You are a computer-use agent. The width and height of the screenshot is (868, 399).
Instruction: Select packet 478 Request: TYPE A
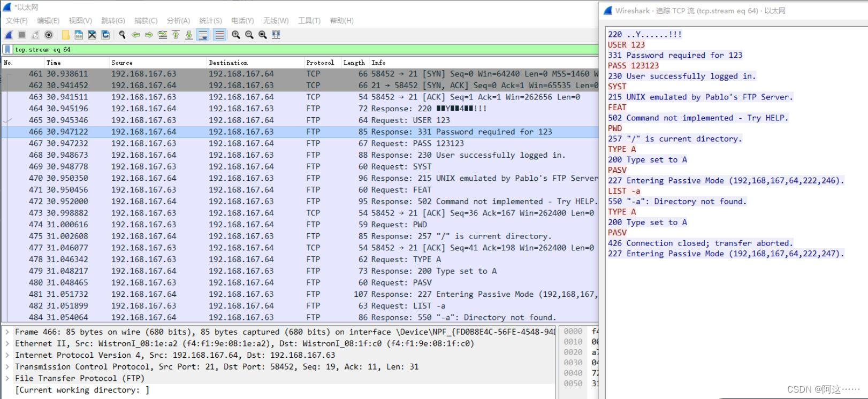pos(300,259)
